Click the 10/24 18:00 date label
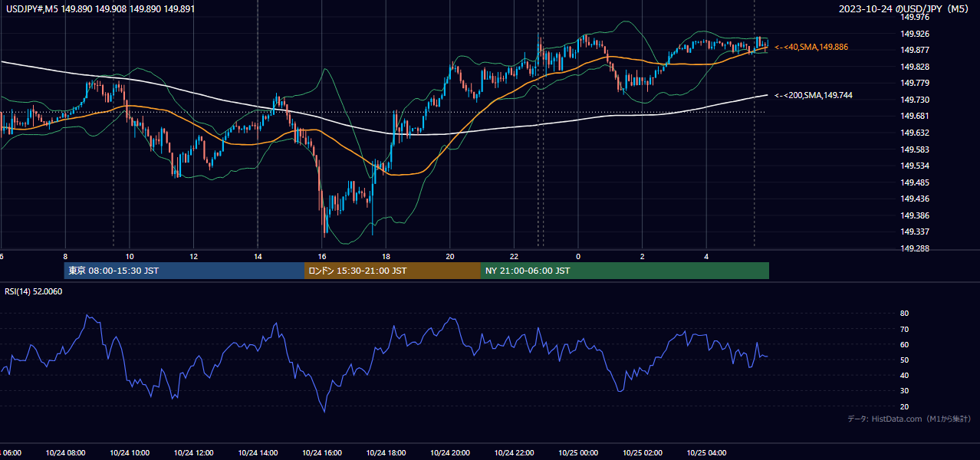Image resolution: width=980 pixels, height=460 pixels. (386, 452)
